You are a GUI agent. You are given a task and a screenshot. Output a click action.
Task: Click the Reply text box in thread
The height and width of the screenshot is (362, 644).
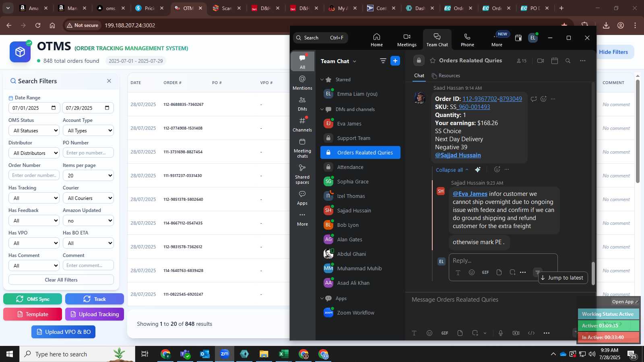point(503,261)
